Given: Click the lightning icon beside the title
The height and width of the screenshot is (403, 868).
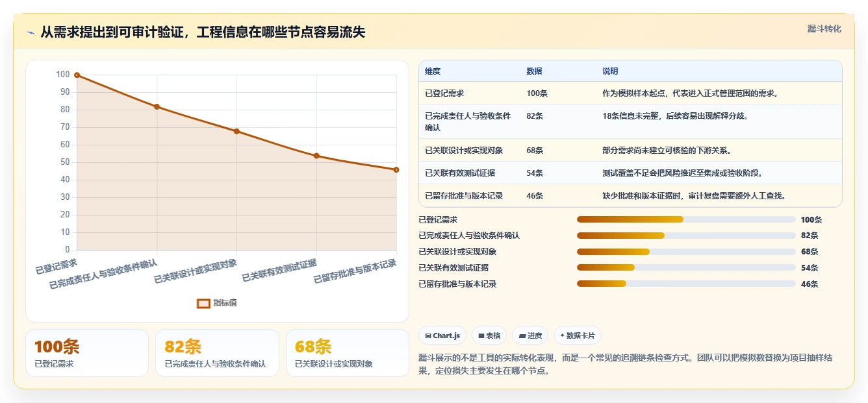Looking at the screenshot, I should pyautogui.click(x=31, y=32).
